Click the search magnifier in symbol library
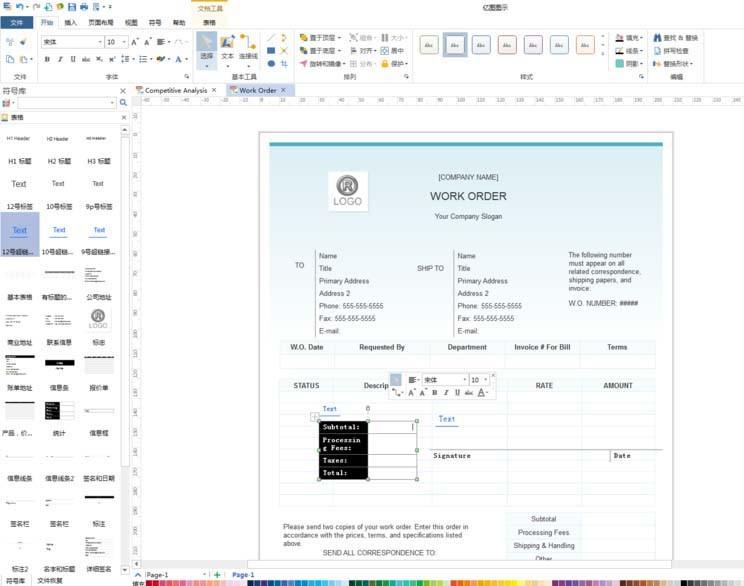The width and height of the screenshot is (744, 586). [x=123, y=103]
